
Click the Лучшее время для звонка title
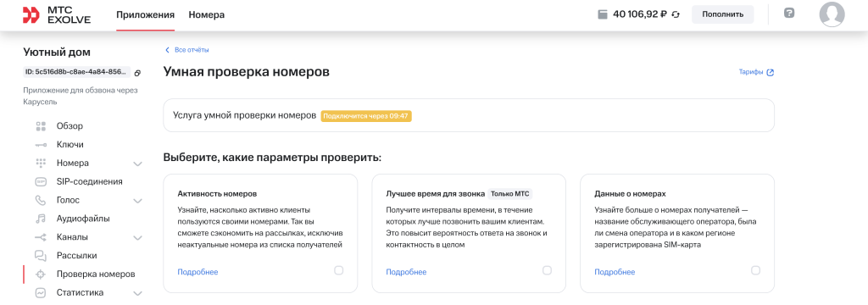pyautogui.click(x=436, y=194)
